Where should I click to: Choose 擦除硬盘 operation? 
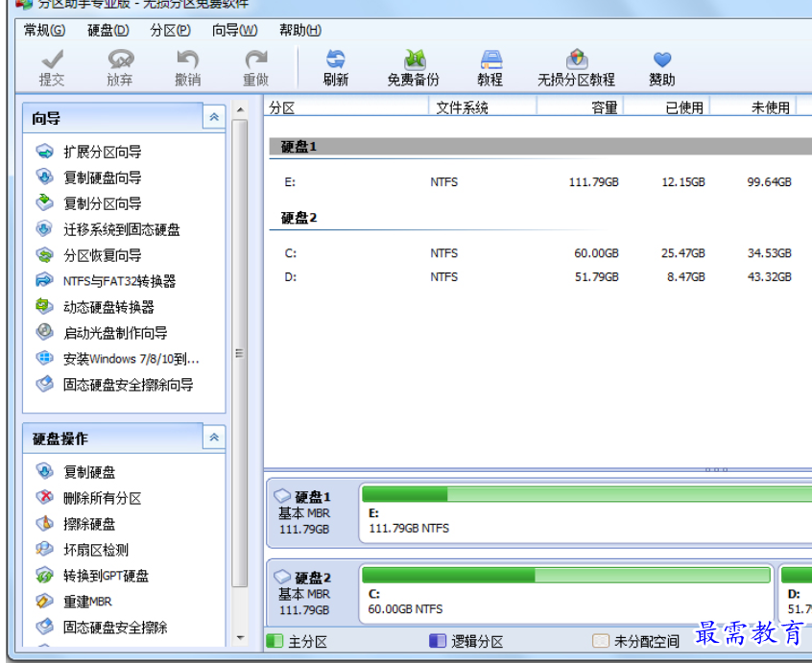(x=76, y=524)
